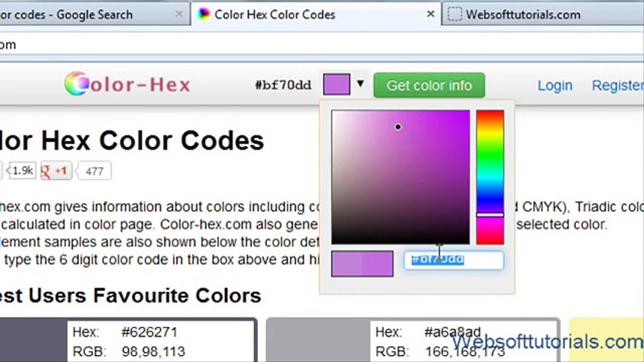Click the light gray #a6a8ad color swatch
Screen dimensions: 644x362
pos(318,340)
